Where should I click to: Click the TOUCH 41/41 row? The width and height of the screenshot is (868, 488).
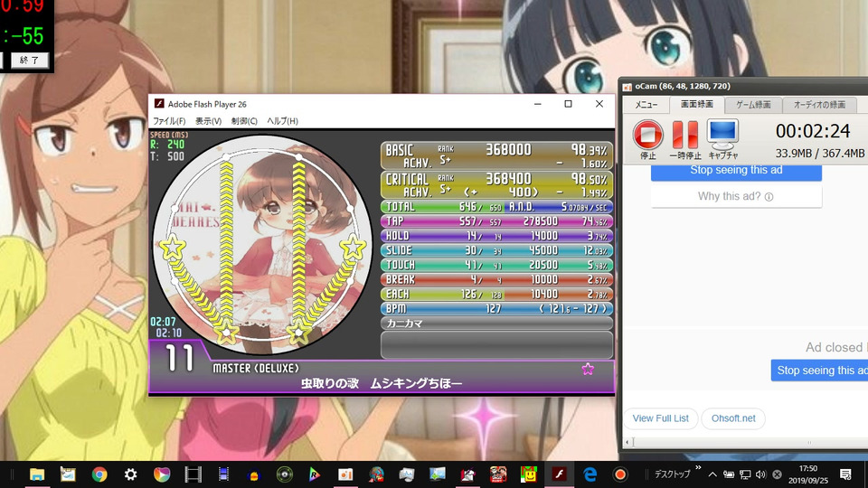[496, 265]
